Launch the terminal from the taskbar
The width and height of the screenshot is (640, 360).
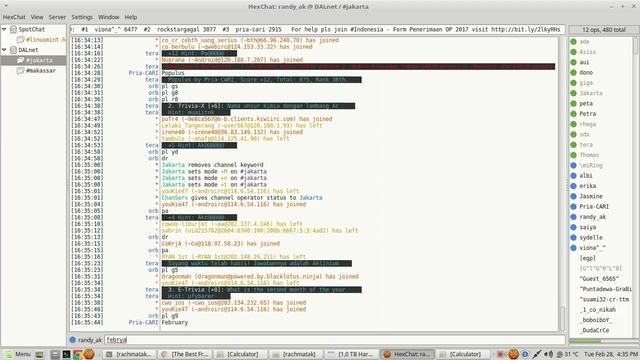(x=66, y=354)
